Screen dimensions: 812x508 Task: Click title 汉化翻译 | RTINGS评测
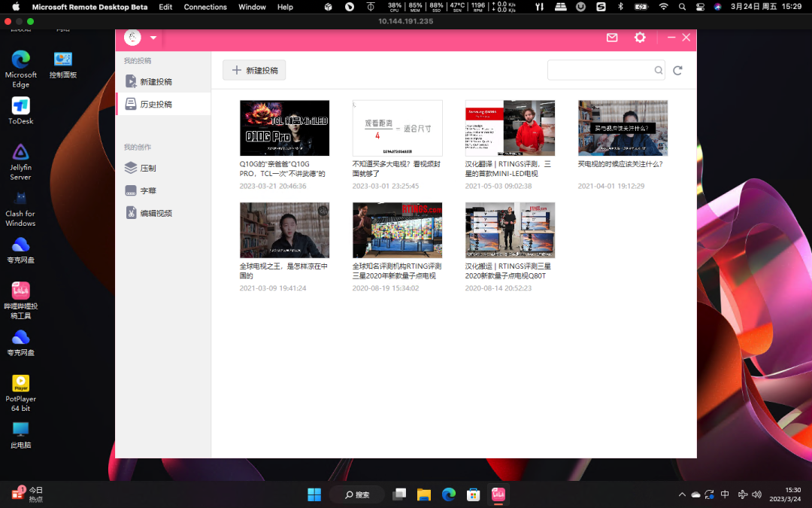[508, 169]
